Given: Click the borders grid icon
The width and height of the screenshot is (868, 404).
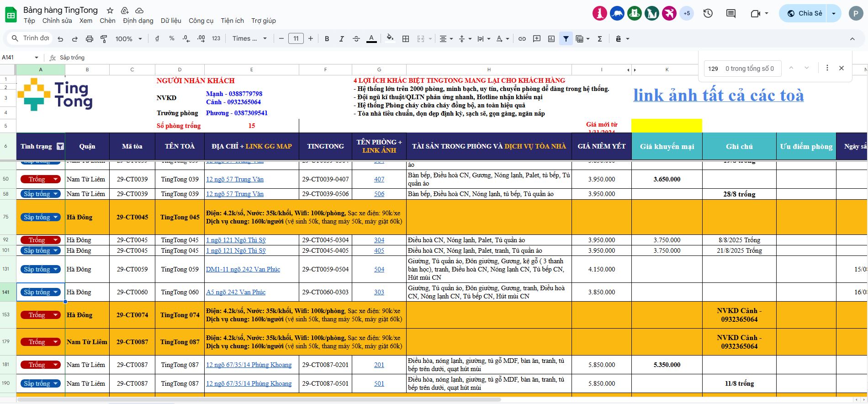Looking at the screenshot, I should pyautogui.click(x=405, y=39).
